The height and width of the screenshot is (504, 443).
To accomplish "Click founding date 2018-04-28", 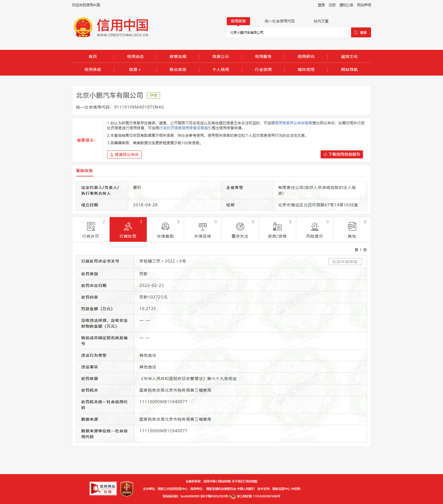I will (x=145, y=205).
